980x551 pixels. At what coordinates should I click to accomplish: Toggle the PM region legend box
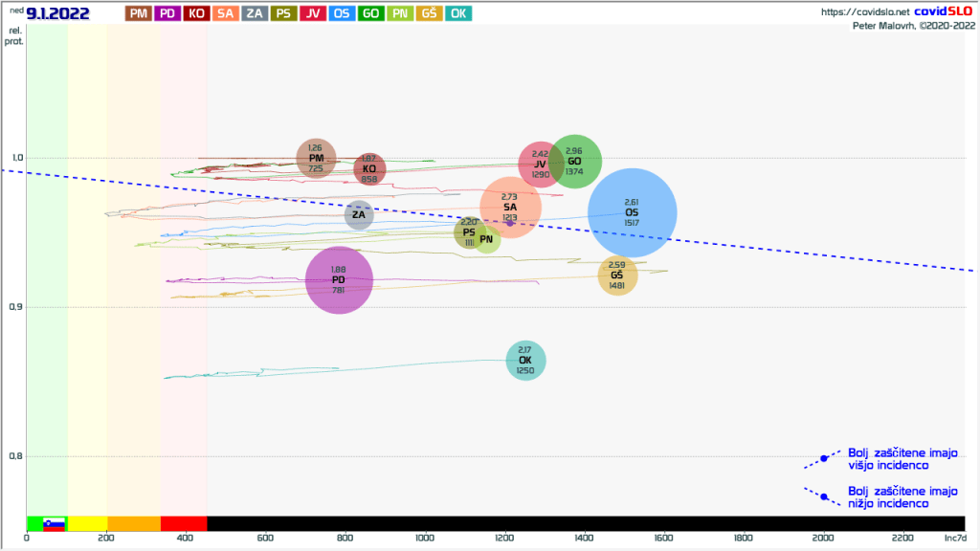[139, 13]
